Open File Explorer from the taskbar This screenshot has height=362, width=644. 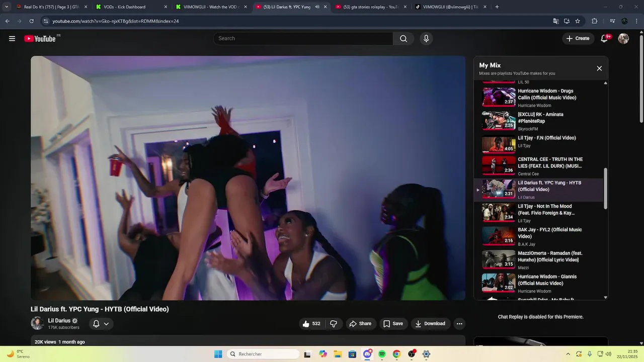tap(338, 354)
